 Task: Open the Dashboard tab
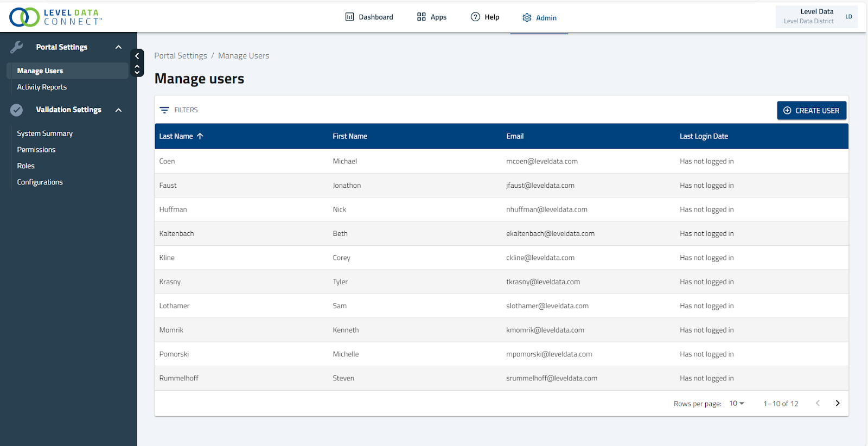[369, 17]
